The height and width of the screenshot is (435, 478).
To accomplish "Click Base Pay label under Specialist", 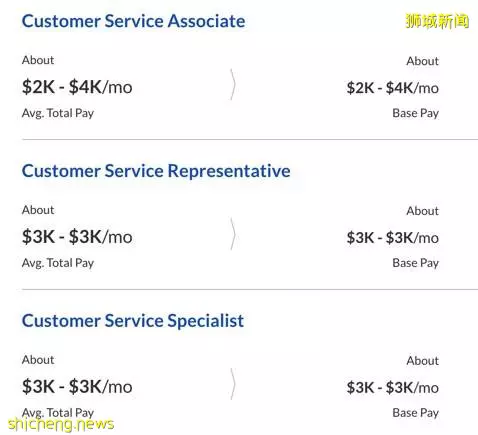I will [415, 413].
